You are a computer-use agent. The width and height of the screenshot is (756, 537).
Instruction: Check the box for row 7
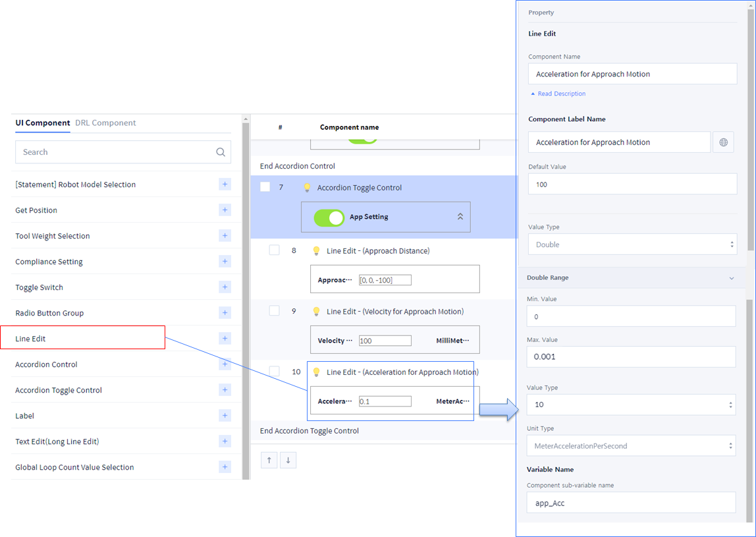point(265,188)
